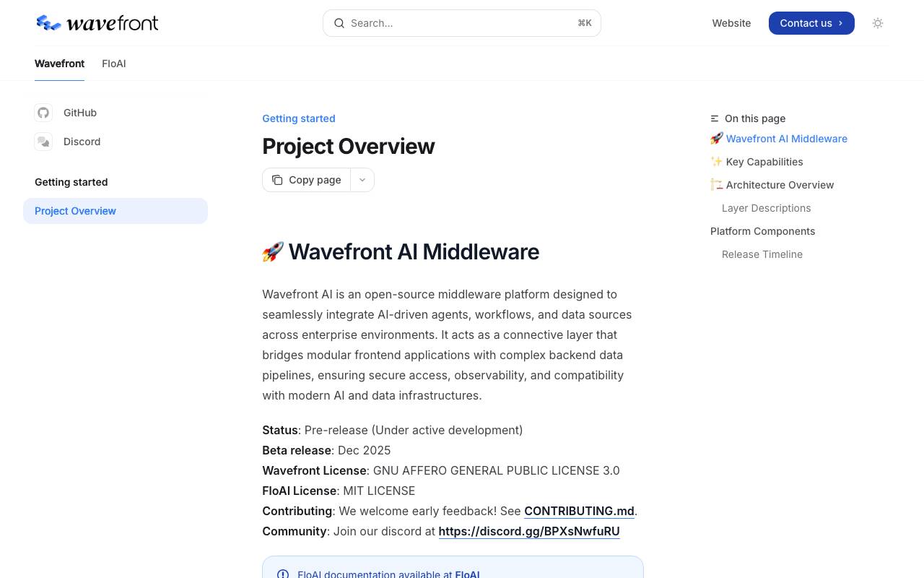
Task: Toggle light/dark theme sun icon
Action: click(x=878, y=23)
